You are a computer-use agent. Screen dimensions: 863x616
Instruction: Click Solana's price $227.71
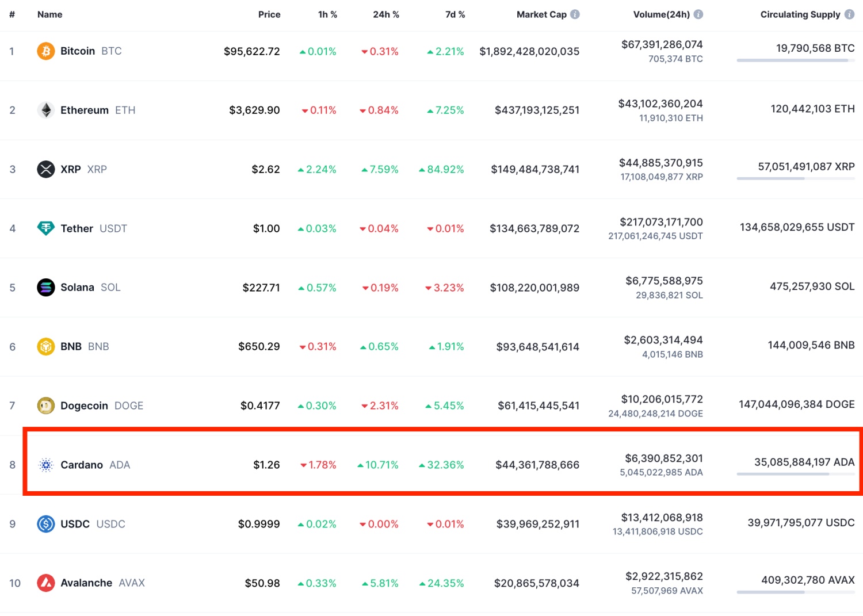261,288
